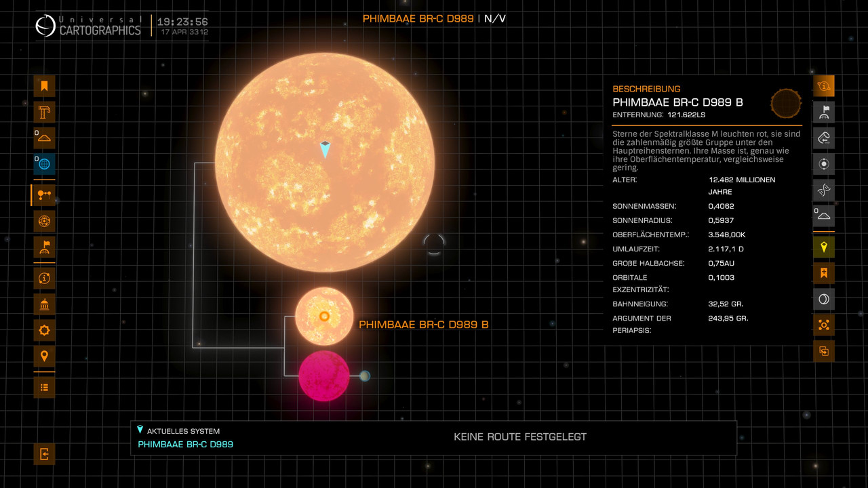Switch to the system map hierarchy icon

[44, 195]
